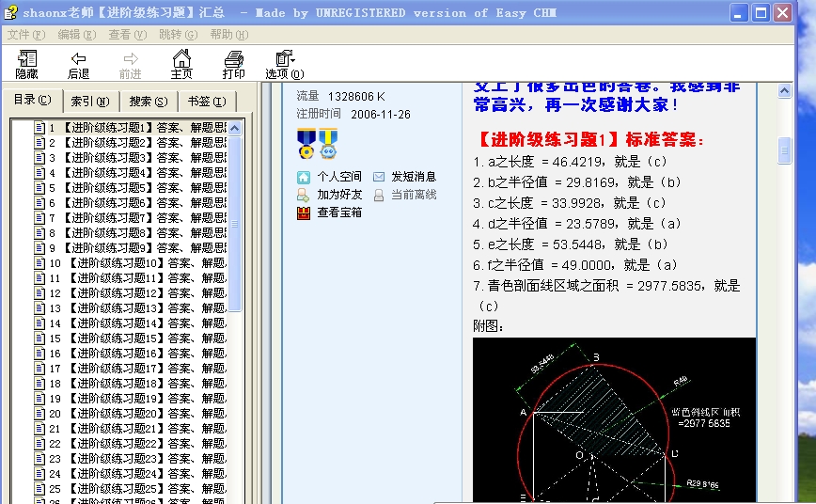Switch to the 书签(I) tab
The height and width of the screenshot is (504, 816).
(207, 102)
